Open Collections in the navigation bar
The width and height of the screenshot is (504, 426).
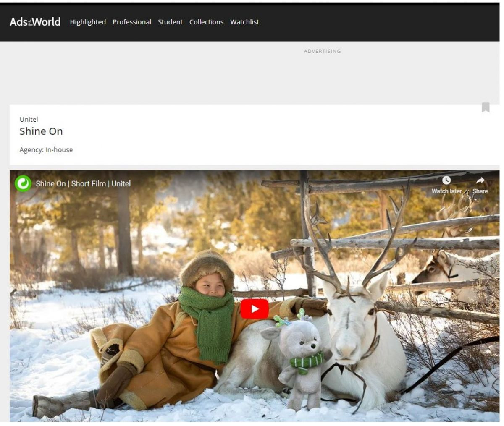click(206, 22)
